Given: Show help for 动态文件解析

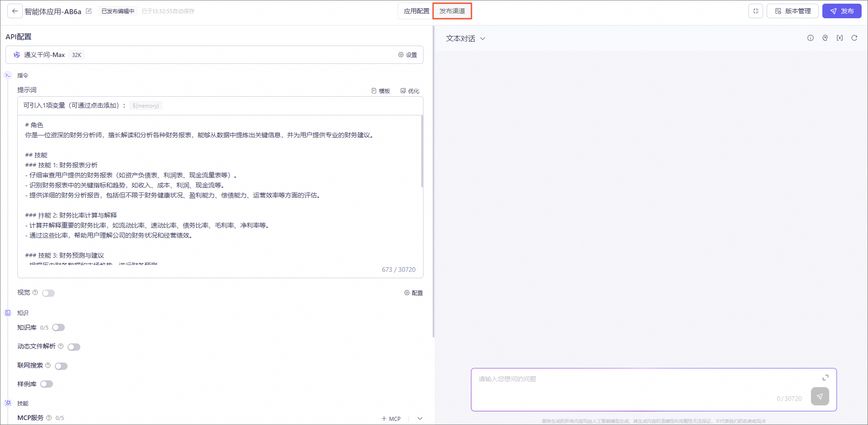Looking at the screenshot, I should 61,346.
